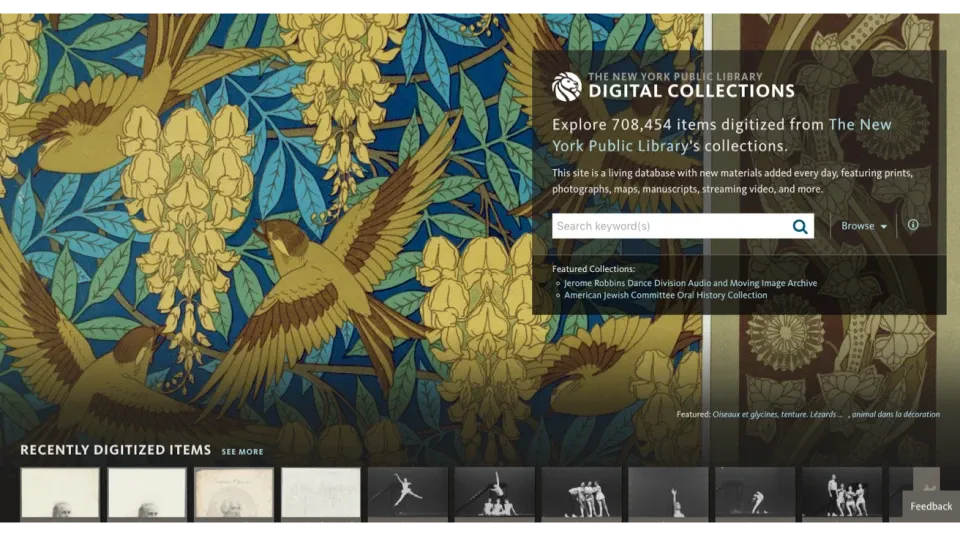Open featured Oiseaux et glycines item link
The image size is (960, 536).
(826, 414)
